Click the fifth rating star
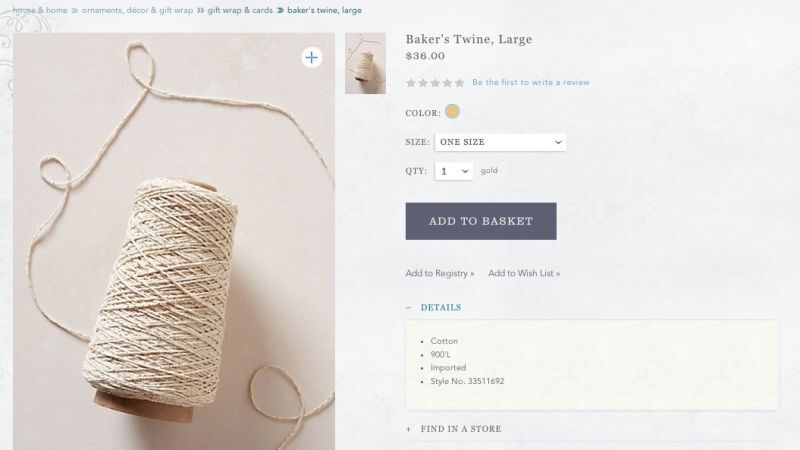The height and width of the screenshot is (450, 800). pyautogui.click(x=459, y=83)
